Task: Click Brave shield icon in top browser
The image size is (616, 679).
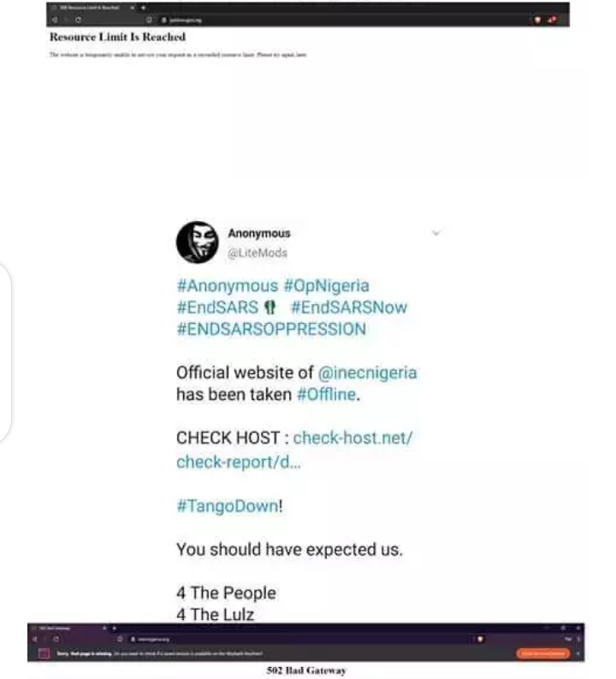Action: 537,20
